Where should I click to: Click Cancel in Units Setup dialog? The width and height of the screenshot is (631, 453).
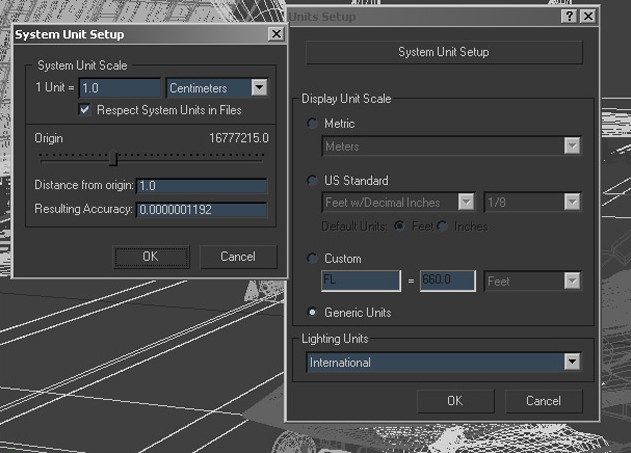(x=543, y=401)
